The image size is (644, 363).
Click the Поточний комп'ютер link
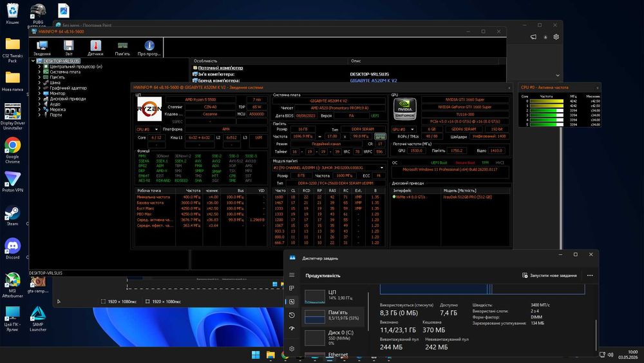(x=220, y=68)
